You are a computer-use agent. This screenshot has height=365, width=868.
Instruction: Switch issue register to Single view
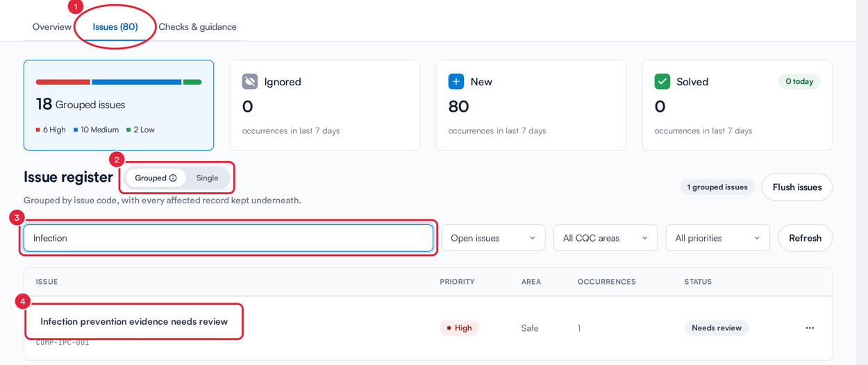click(207, 178)
